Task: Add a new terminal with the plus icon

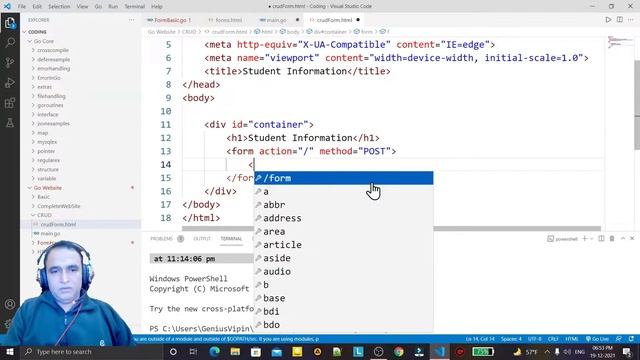Action: click(x=584, y=238)
